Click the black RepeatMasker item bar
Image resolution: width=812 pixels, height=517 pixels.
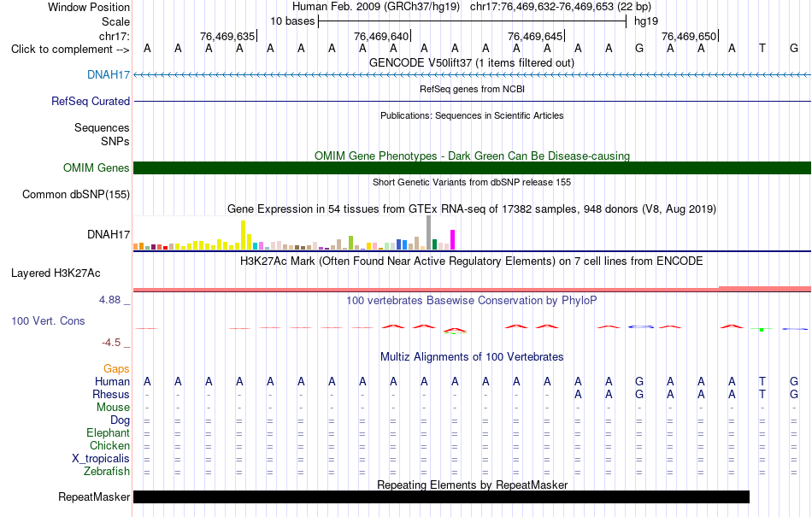click(x=441, y=496)
